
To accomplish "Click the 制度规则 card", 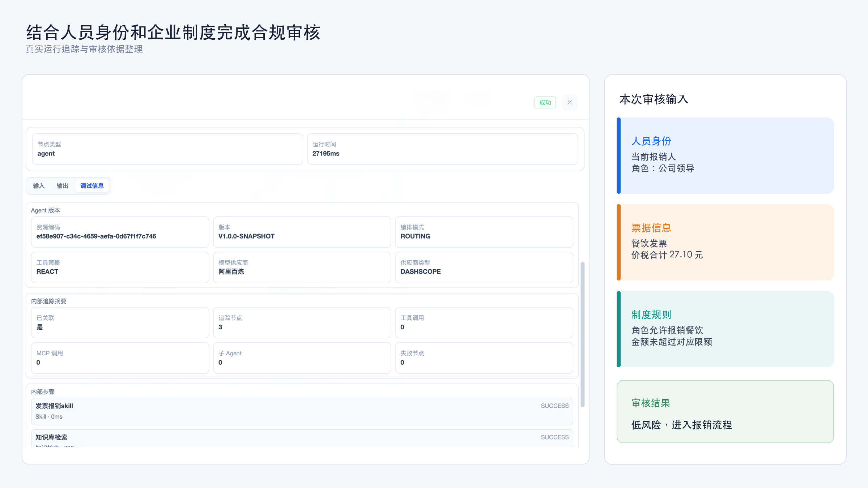I will [725, 329].
